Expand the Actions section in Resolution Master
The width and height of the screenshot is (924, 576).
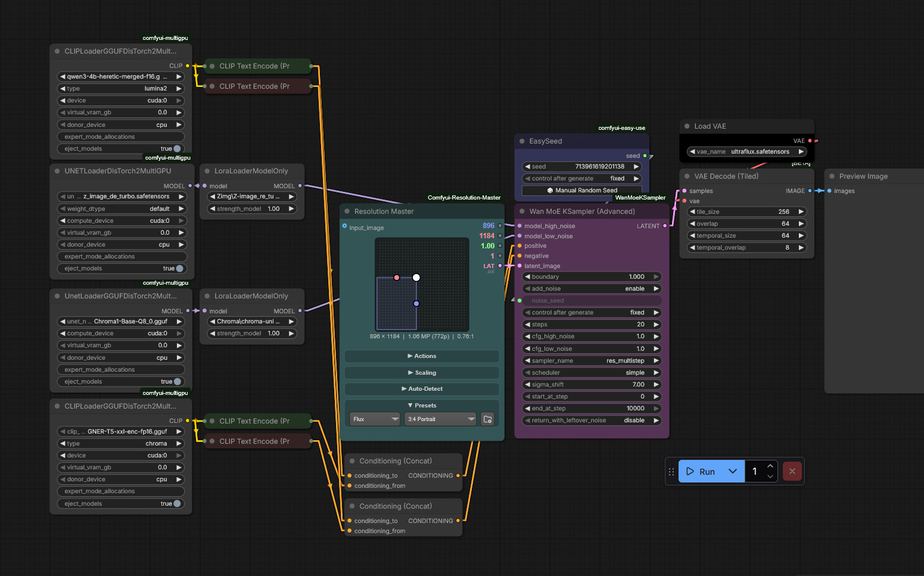coord(422,356)
